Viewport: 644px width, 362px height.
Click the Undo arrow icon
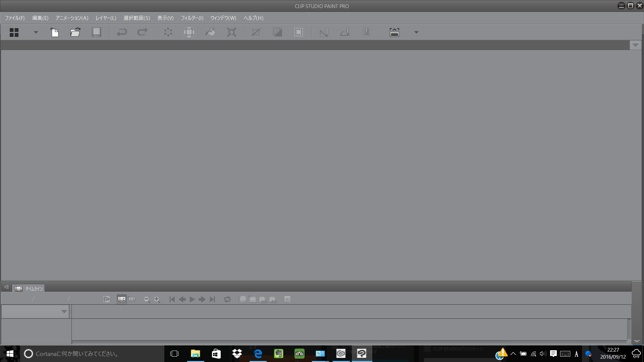121,32
